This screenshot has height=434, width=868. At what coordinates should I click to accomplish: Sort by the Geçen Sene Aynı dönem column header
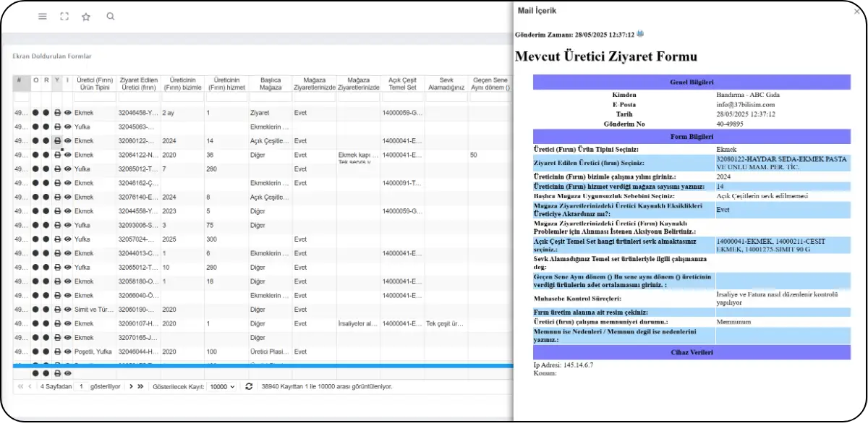[x=490, y=83]
